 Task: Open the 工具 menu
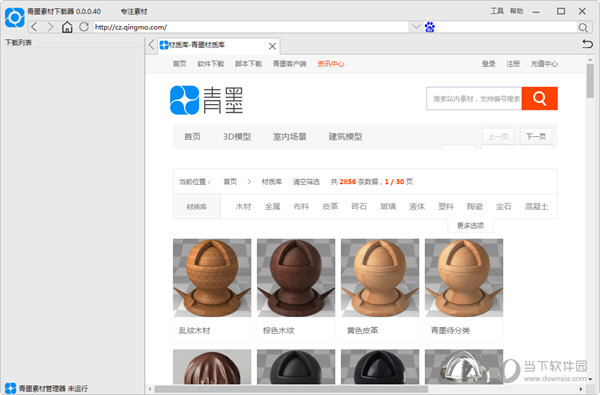coord(497,11)
